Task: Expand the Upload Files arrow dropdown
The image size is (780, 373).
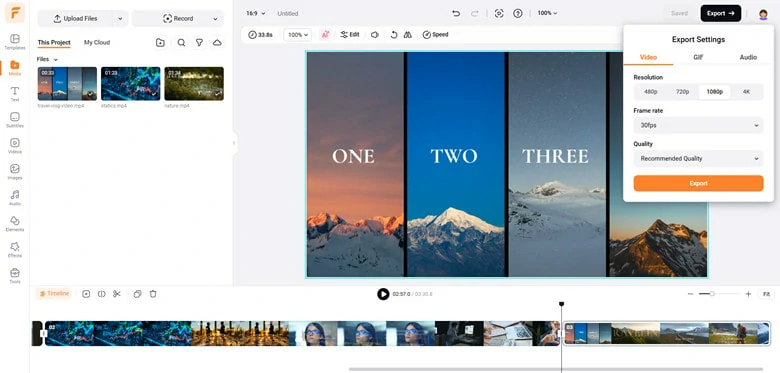Action: click(119, 18)
